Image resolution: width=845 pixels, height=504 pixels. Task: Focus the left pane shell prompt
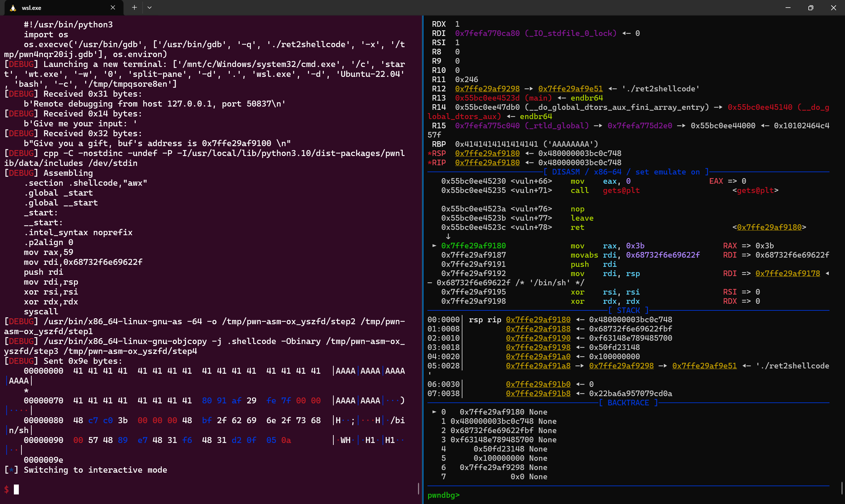[x=16, y=489]
